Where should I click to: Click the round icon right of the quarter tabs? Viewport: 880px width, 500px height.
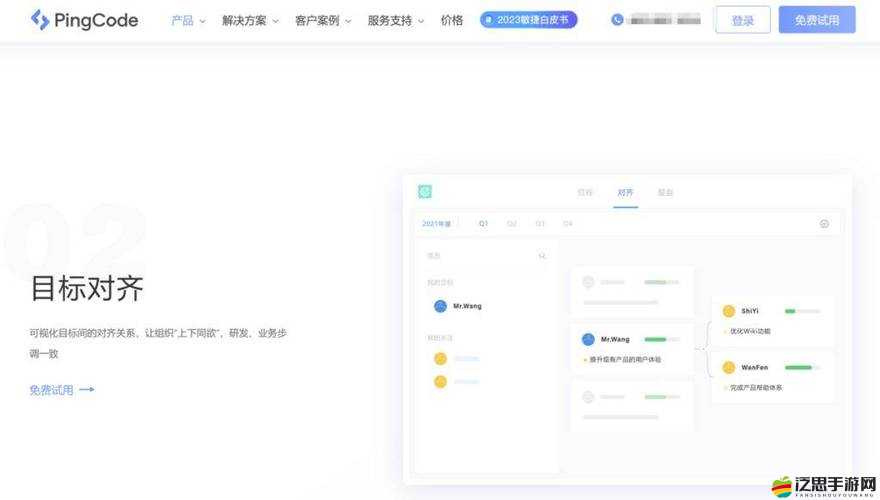point(824,224)
